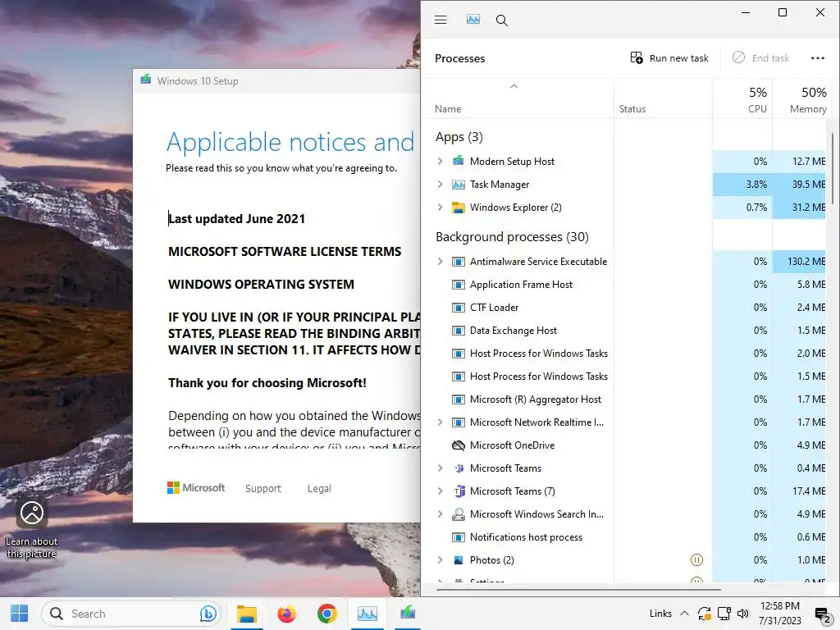Click the Task Manager vertical scrollbar

pyautogui.click(x=833, y=168)
